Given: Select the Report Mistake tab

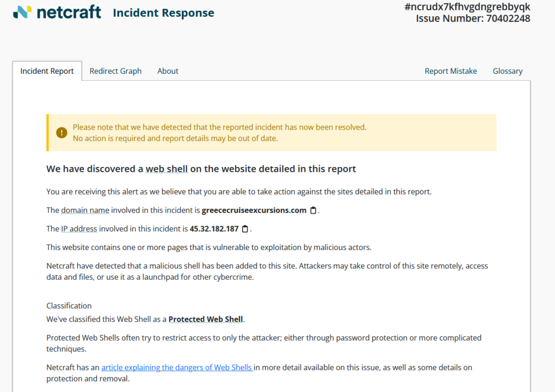Looking at the screenshot, I should (x=450, y=71).
